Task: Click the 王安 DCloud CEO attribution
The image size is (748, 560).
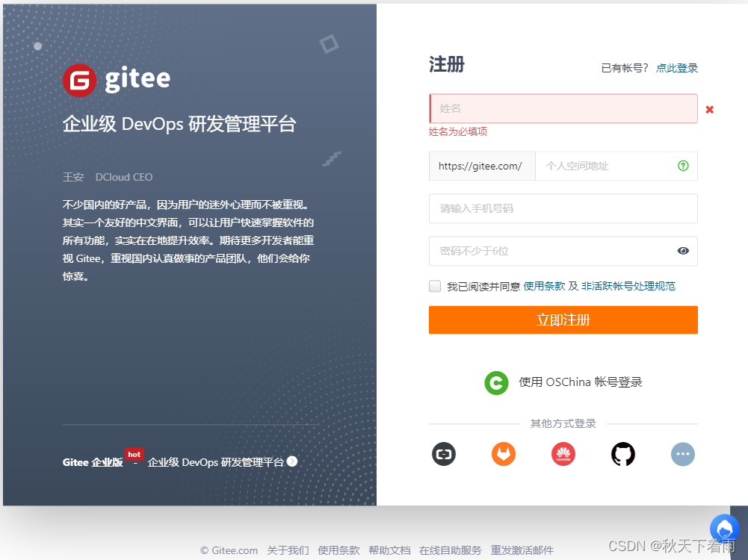Action: 108,177
